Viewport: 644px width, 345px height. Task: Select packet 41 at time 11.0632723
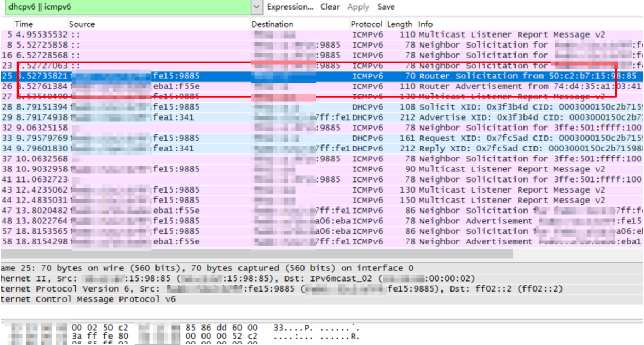coord(322,179)
